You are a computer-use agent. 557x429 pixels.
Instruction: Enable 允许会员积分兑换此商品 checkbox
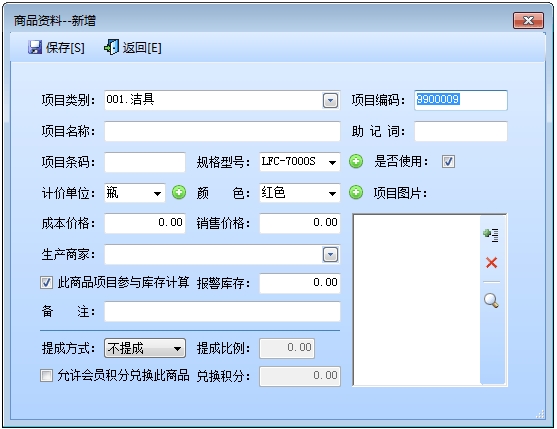coord(46,375)
